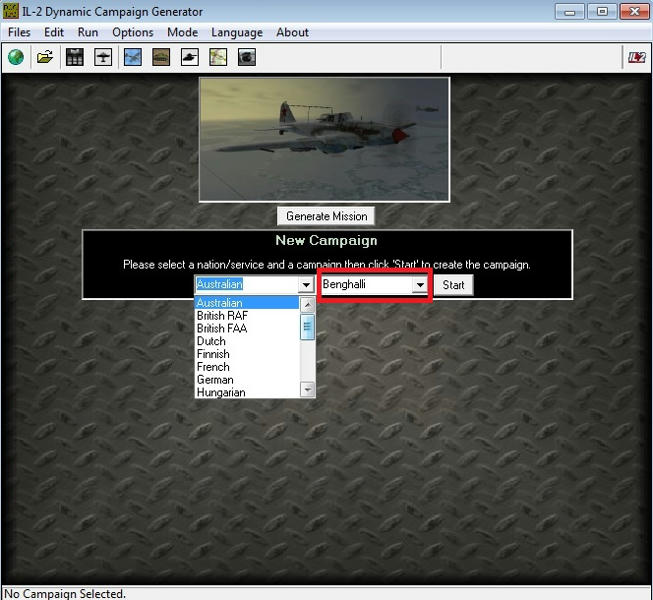The height and width of the screenshot is (600, 653).
Task: Click the dark camera toolbar icon
Action: (x=247, y=57)
